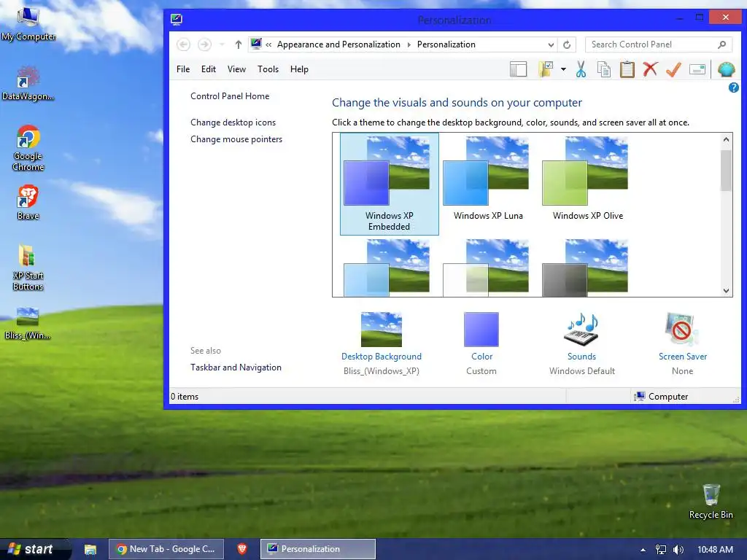
Task: Click the 10:48 AM taskbar clock
Action: [715, 550]
